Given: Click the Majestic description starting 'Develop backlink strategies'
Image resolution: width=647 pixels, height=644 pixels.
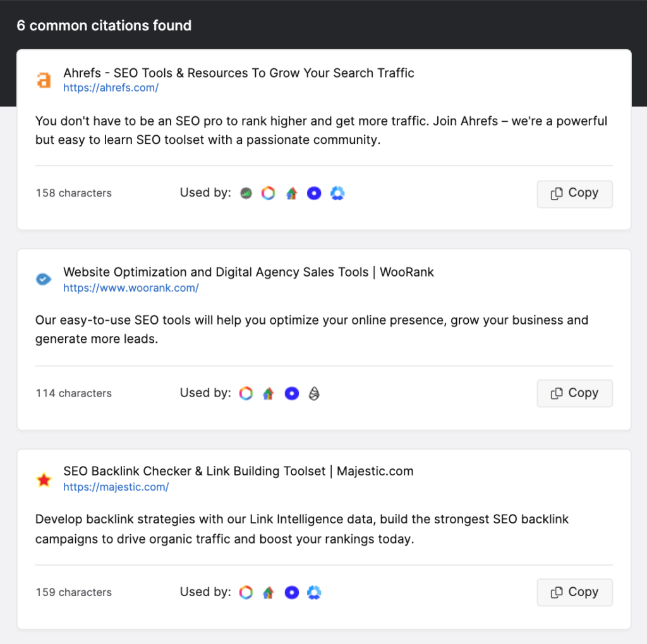Looking at the screenshot, I should coord(301,529).
